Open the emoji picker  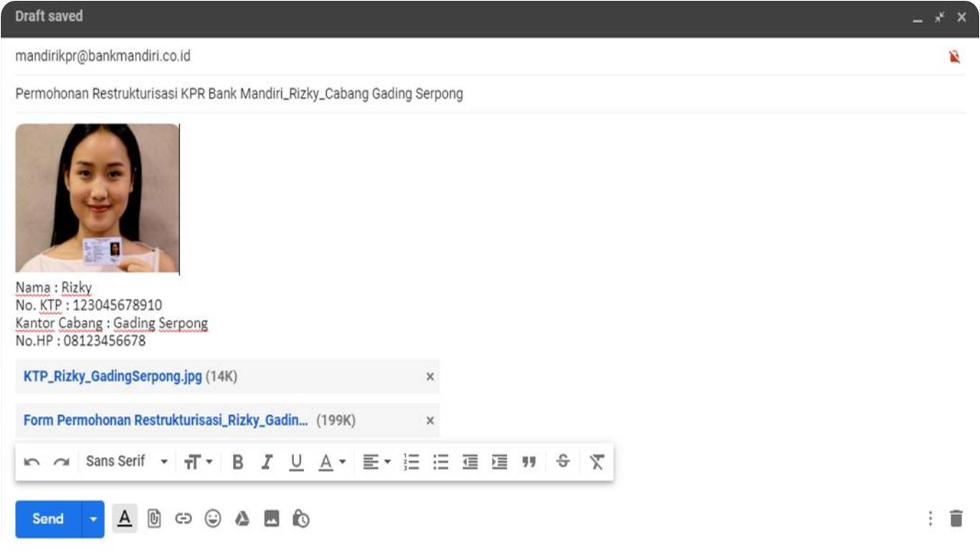click(x=213, y=519)
